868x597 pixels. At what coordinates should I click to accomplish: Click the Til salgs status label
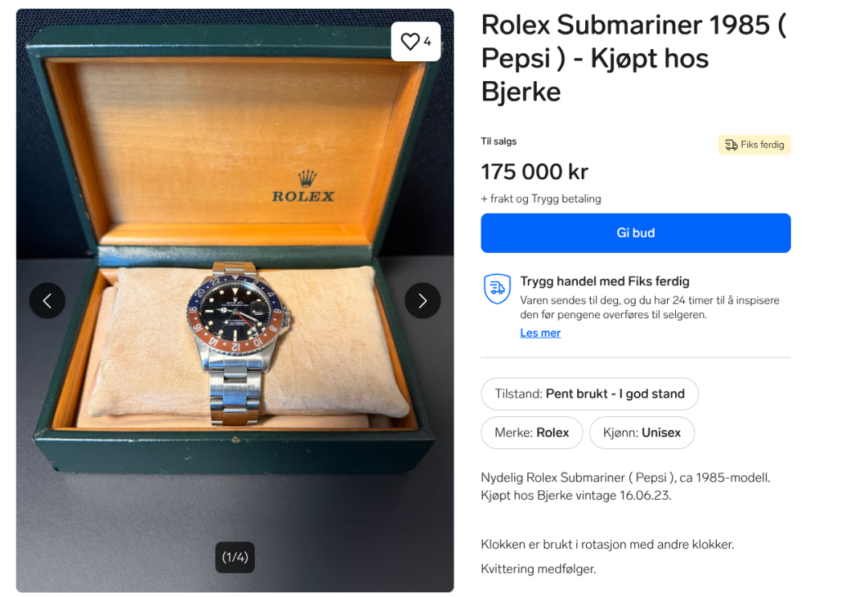click(498, 141)
